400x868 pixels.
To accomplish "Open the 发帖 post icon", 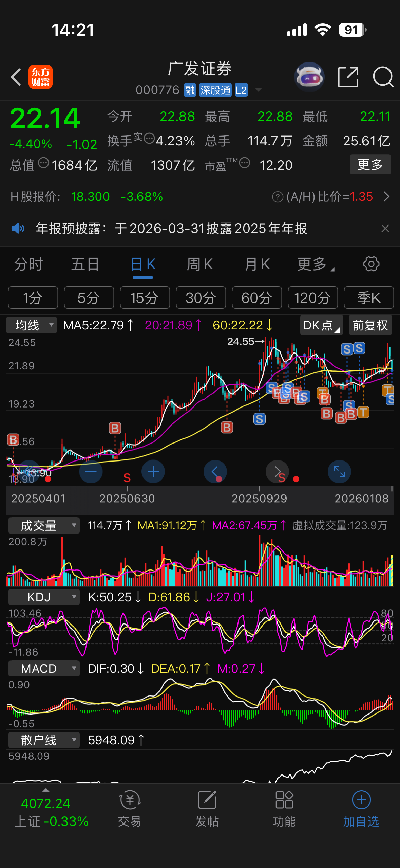I will (x=207, y=809).
